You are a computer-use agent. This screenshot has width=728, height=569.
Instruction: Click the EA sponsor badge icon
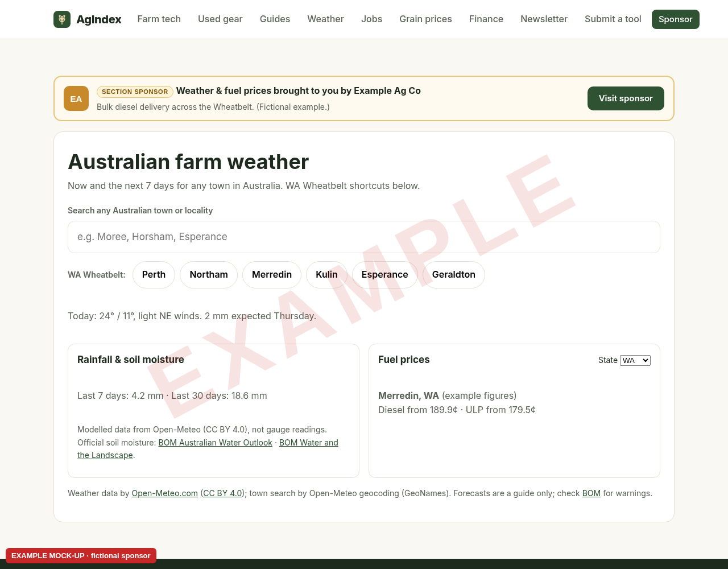tap(76, 98)
